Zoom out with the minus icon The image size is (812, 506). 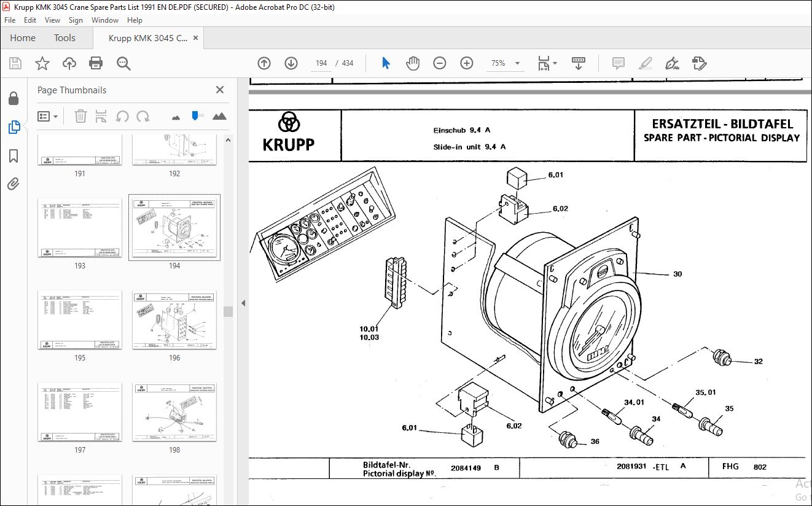[x=439, y=63]
